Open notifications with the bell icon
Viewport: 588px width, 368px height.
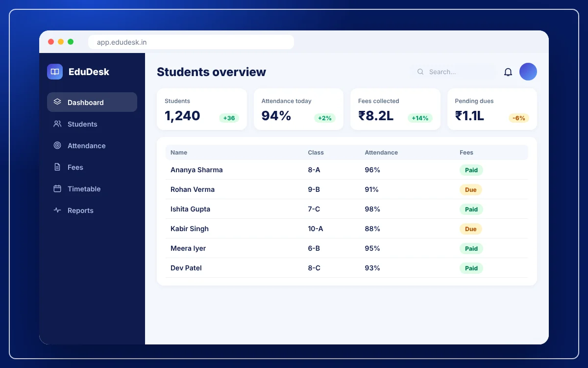pyautogui.click(x=508, y=72)
